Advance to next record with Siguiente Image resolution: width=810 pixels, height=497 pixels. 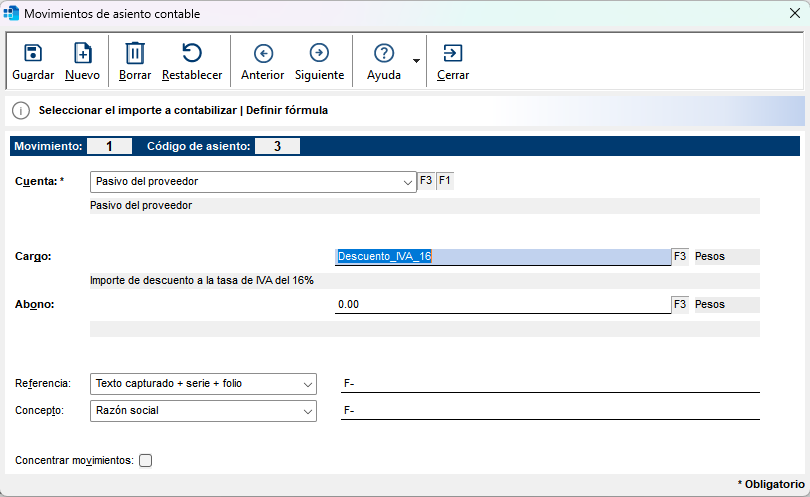point(319,53)
